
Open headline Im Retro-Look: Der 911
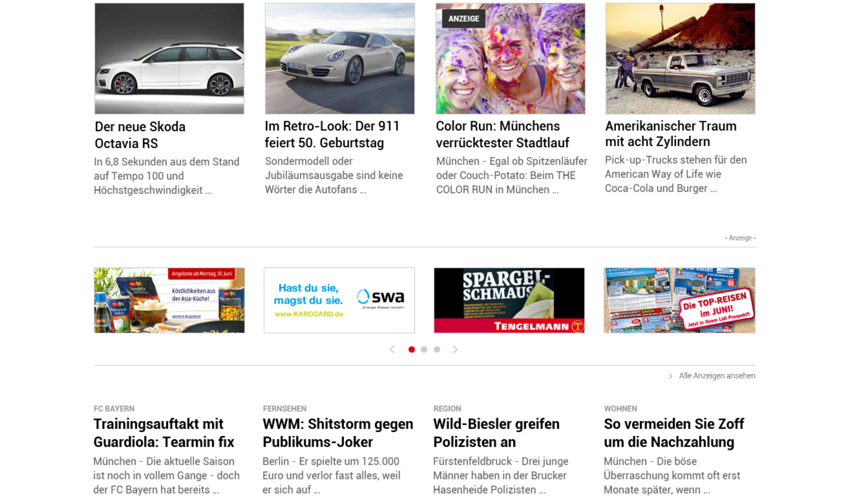(x=332, y=134)
